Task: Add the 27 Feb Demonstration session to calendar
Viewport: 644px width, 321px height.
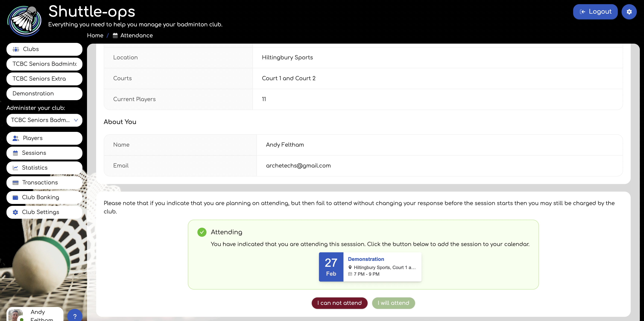Action: (x=370, y=267)
